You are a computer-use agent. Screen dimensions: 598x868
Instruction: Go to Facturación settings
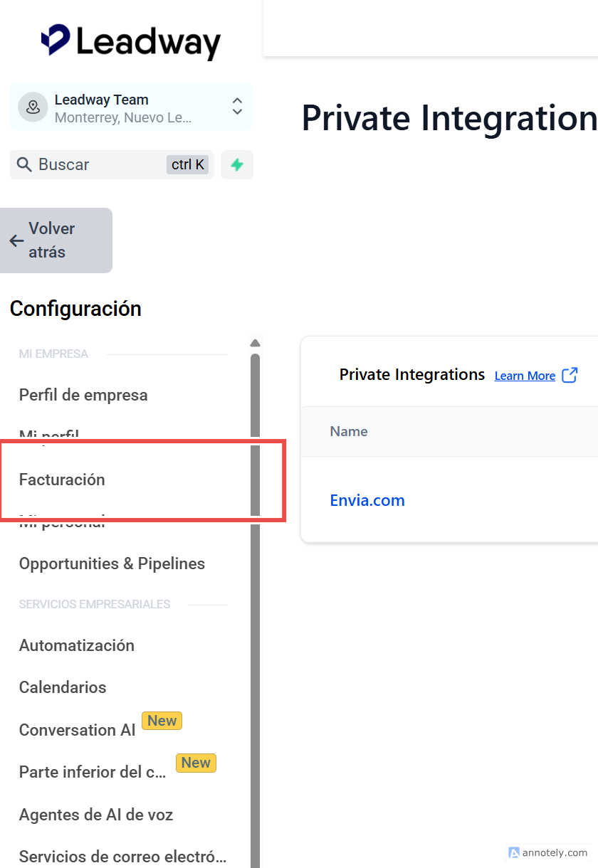click(62, 480)
